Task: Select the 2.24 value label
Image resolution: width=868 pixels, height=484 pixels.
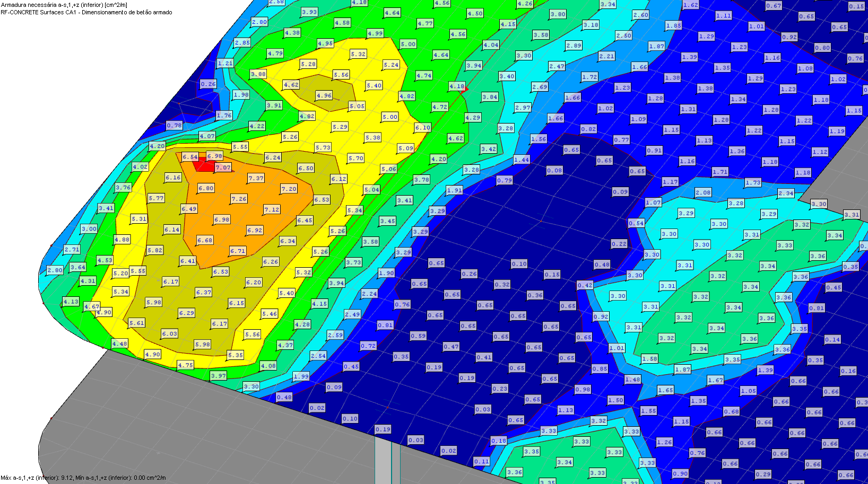Action: 370,294
